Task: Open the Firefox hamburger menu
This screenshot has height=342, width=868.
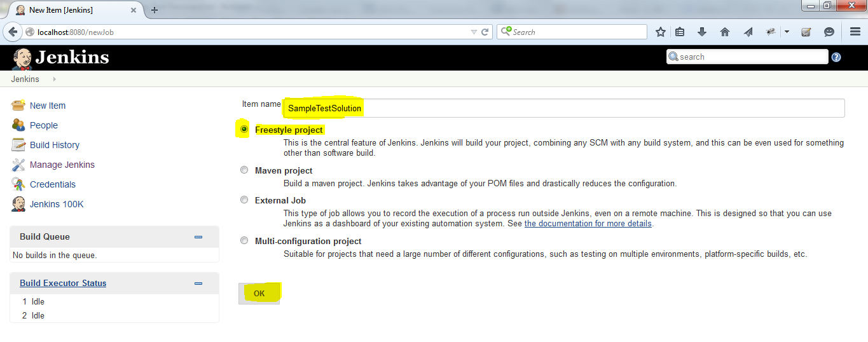Action: pos(855,32)
